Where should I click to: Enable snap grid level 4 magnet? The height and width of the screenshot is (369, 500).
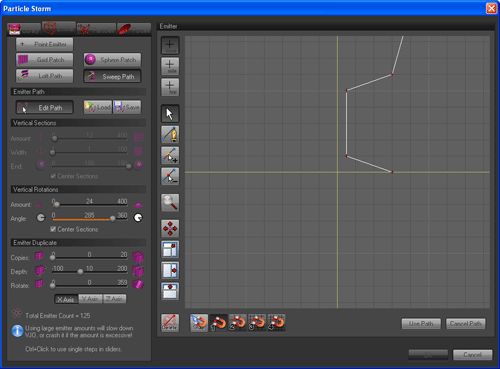[276, 323]
